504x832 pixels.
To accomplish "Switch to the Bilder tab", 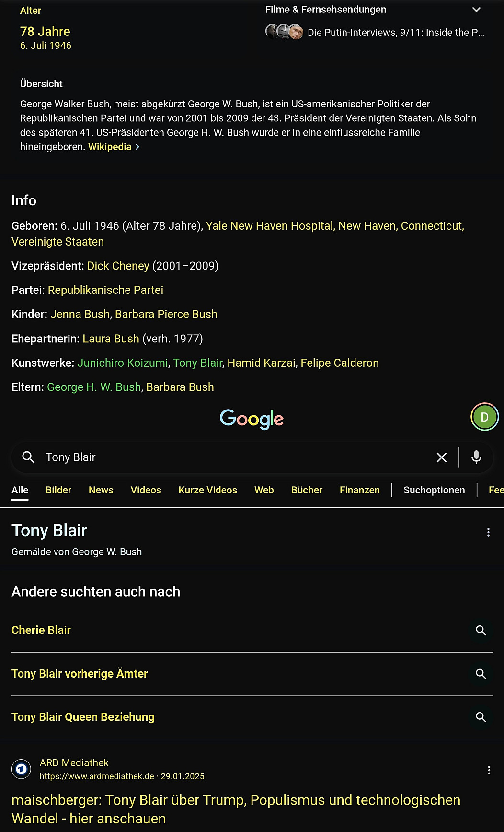I will coord(58,490).
